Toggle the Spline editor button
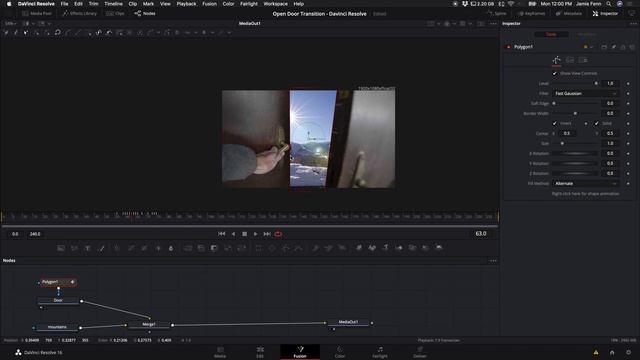640x360 pixels. (x=497, y=13)
